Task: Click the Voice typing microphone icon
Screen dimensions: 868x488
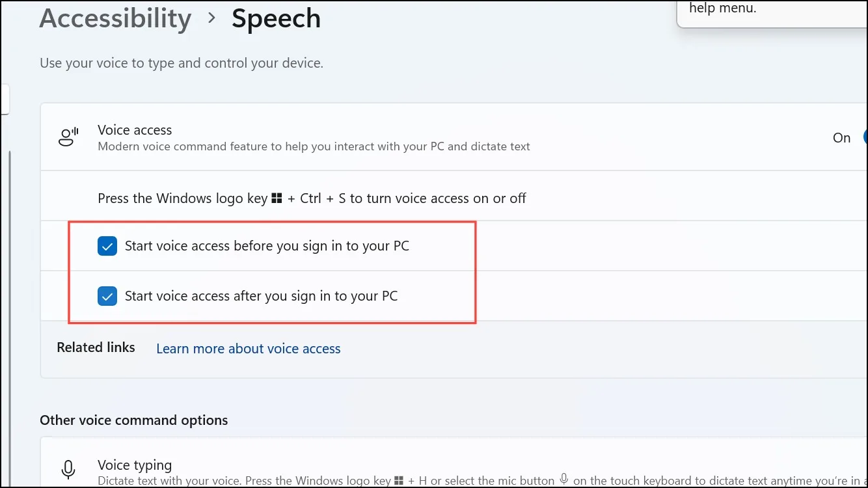Action: pyautogui.click(x=68, y=470)
